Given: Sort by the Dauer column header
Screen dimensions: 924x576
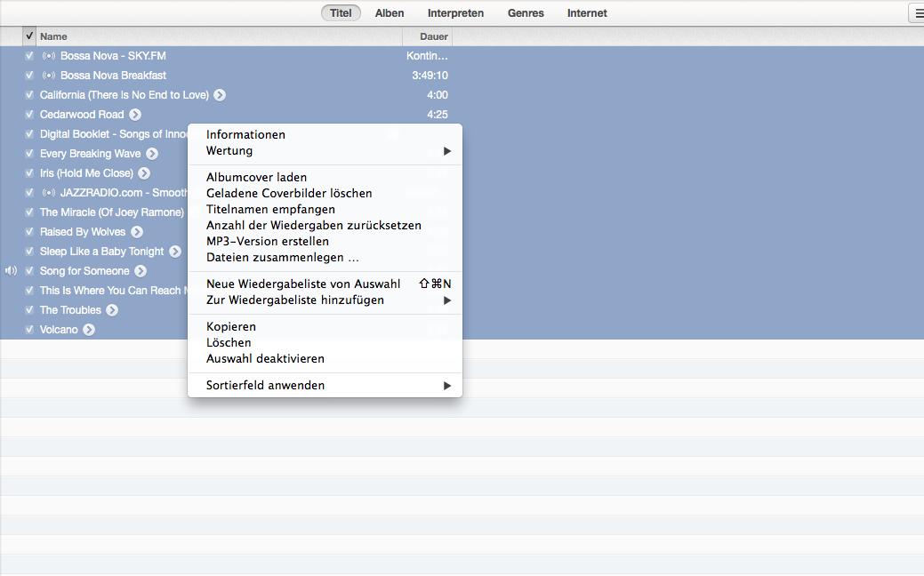Looking at the screenshot, I should 427,36.
